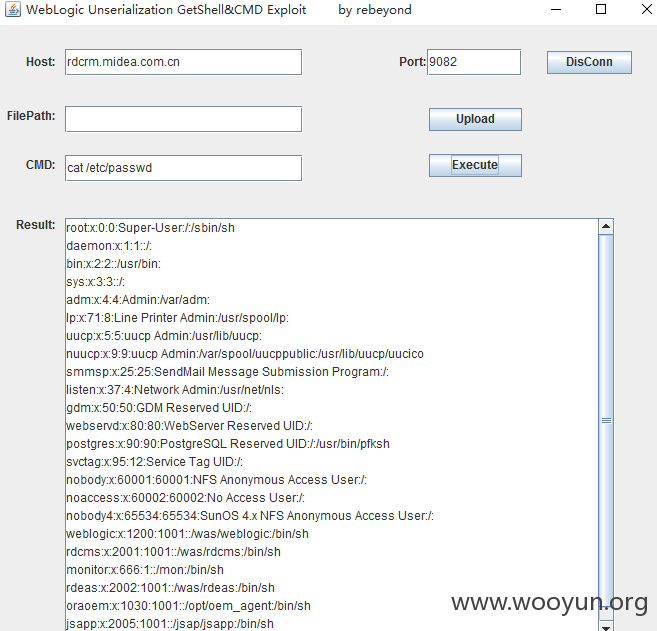Click the oraoem:x:1030 line
The width and height of the screenshot is (657, 631).
point(189,606)
